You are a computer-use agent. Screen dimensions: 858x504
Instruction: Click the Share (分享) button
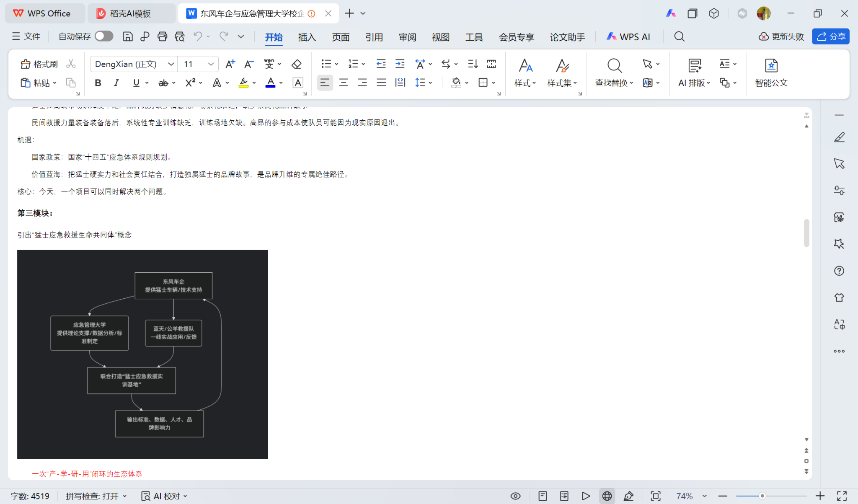(x=831, y=36)
